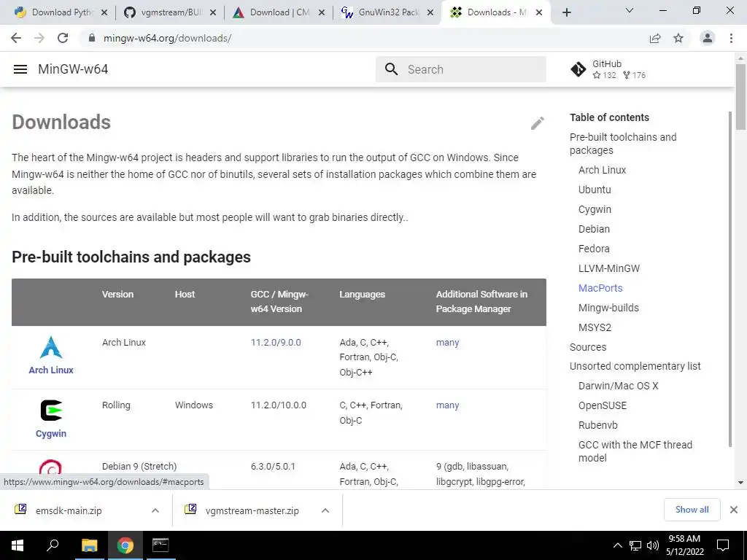Open the Chrome profile avatar
Viewport: 747px width, 560px height.
(x=708, y=38)
